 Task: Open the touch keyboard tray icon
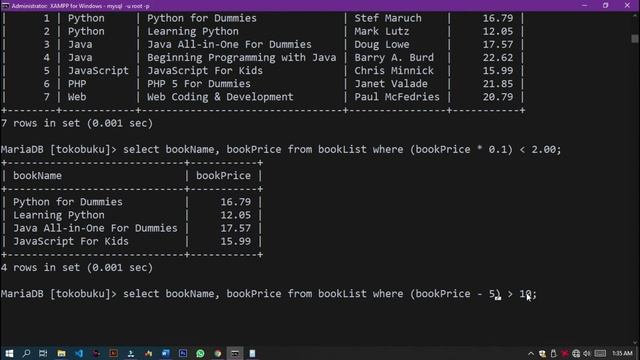tap(600, 353)
